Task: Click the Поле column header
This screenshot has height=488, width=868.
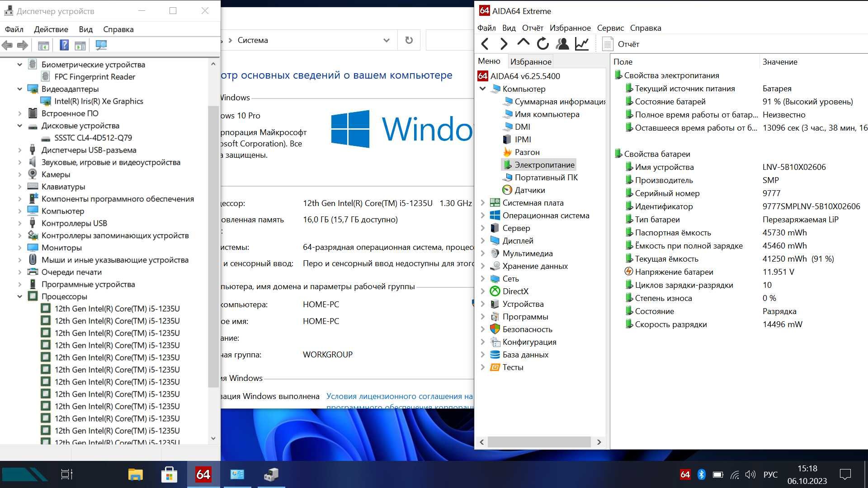Action: coord(623,61)
